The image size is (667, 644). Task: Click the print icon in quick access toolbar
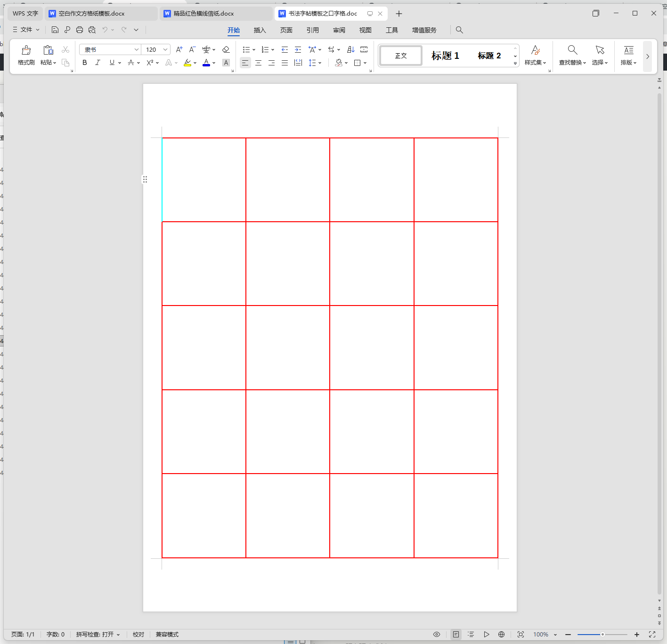(x=80, y=30)
